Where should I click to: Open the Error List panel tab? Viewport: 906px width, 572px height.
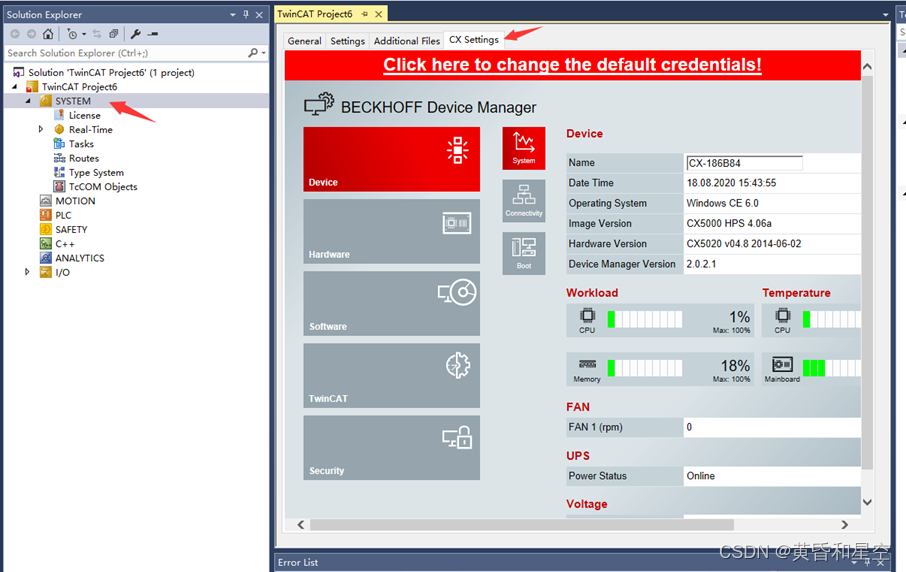(x=298, y=562)
